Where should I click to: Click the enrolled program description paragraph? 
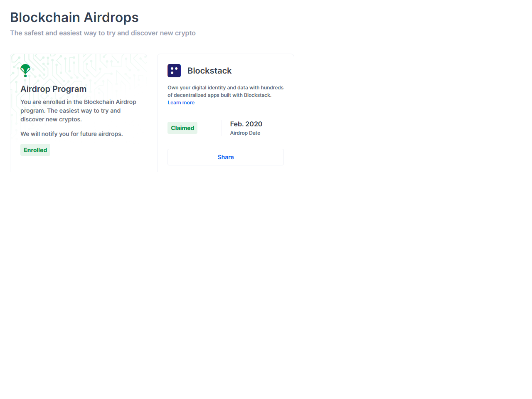(78, 111)
